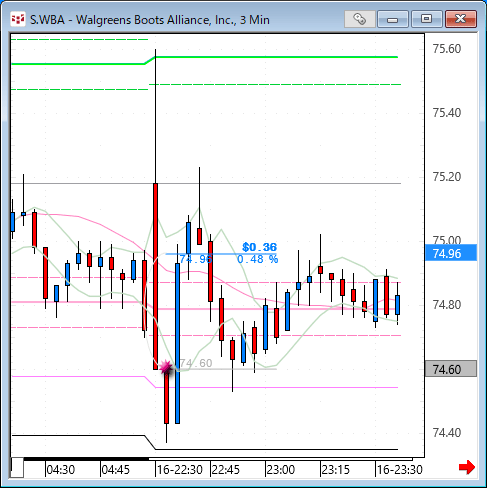Click the white box at time axis start

17,468
